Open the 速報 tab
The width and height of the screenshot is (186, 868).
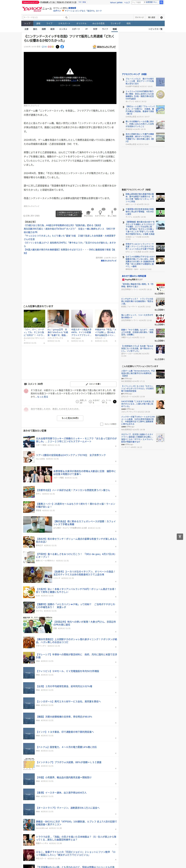(38, 24)
